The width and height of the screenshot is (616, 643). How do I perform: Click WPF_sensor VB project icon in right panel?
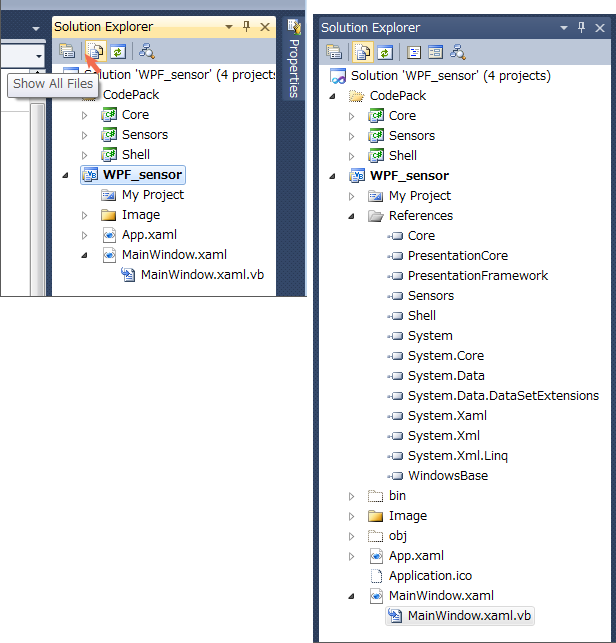tap(357, 176)
